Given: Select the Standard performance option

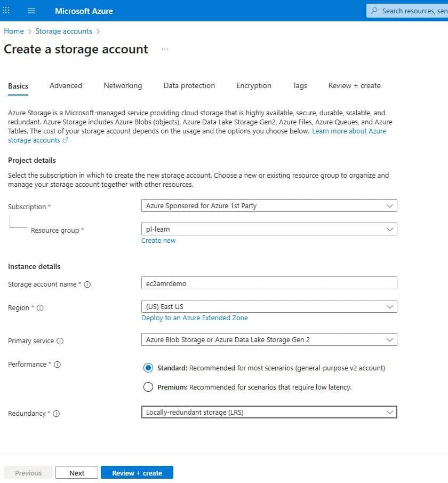Looking at the screenshot, I should point(148,368).
